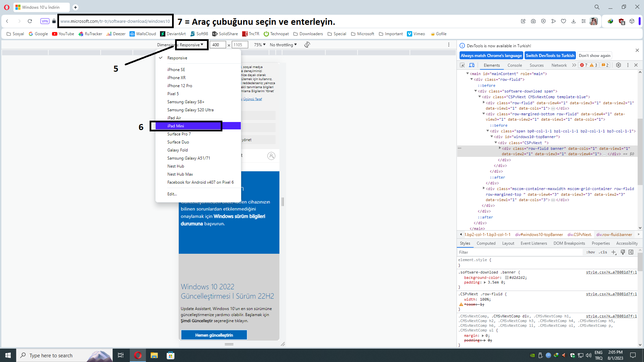Click the rotate device orientation icon
The width and height of the screenshot is (644, 362).
[x=307, y=45]
